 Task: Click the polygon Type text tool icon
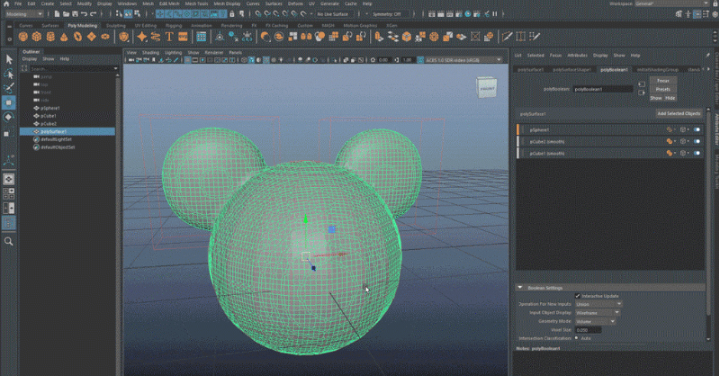169,36
